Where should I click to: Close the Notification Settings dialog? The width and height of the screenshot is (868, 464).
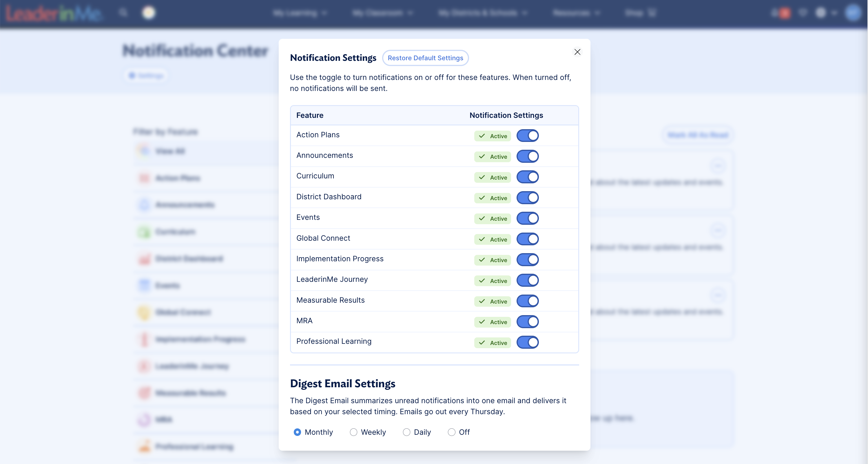pyautogui.click(x=577, y=52)
